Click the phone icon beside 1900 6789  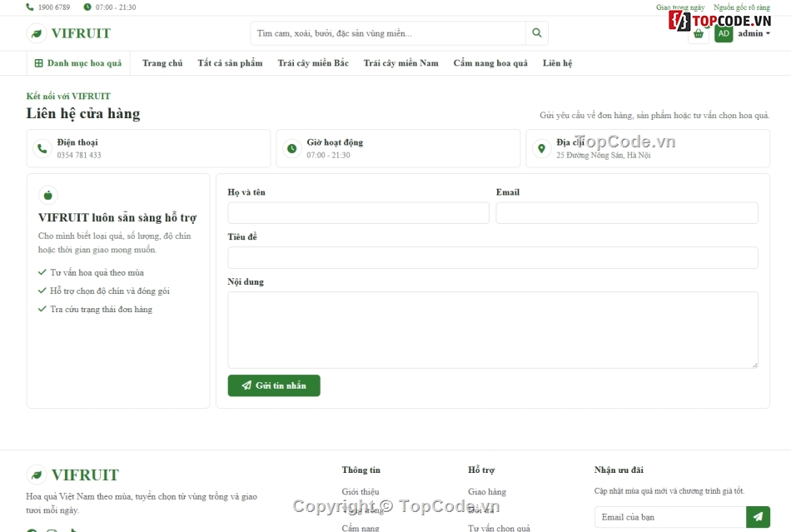30,7
